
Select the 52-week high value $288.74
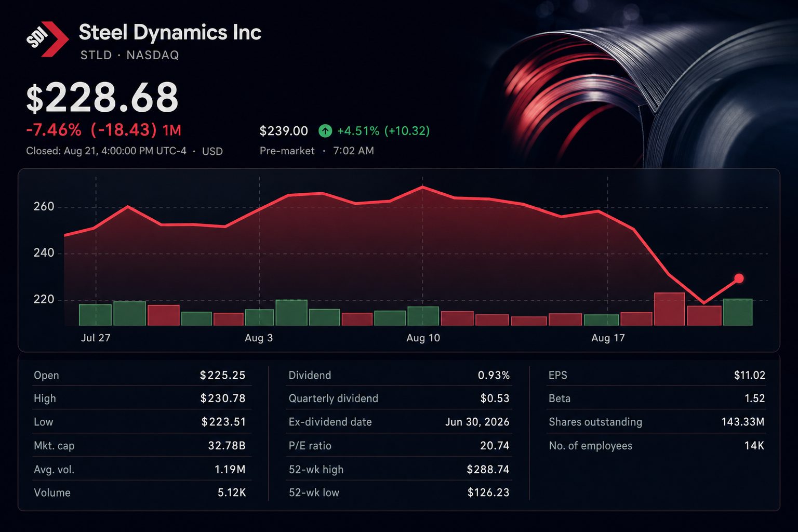[488, 470]
